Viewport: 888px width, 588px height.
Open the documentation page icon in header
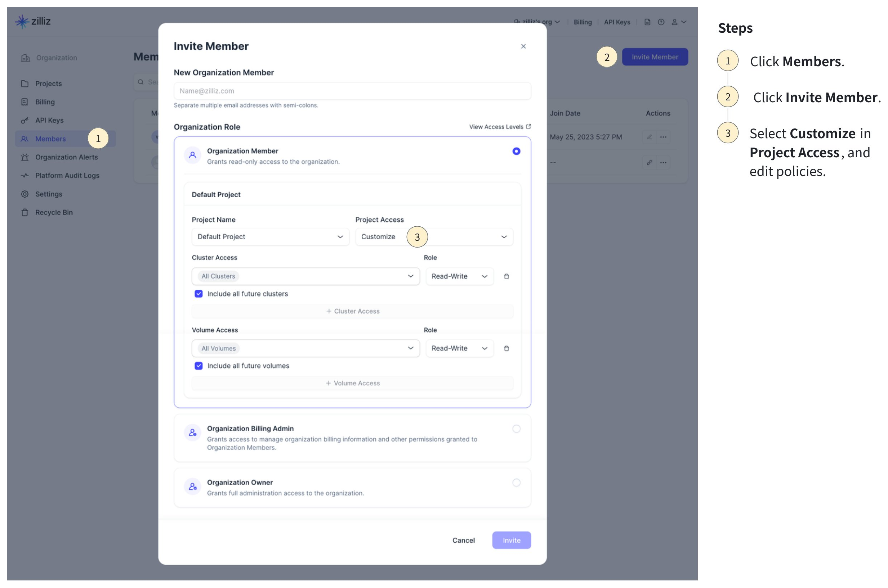[647, 22]
